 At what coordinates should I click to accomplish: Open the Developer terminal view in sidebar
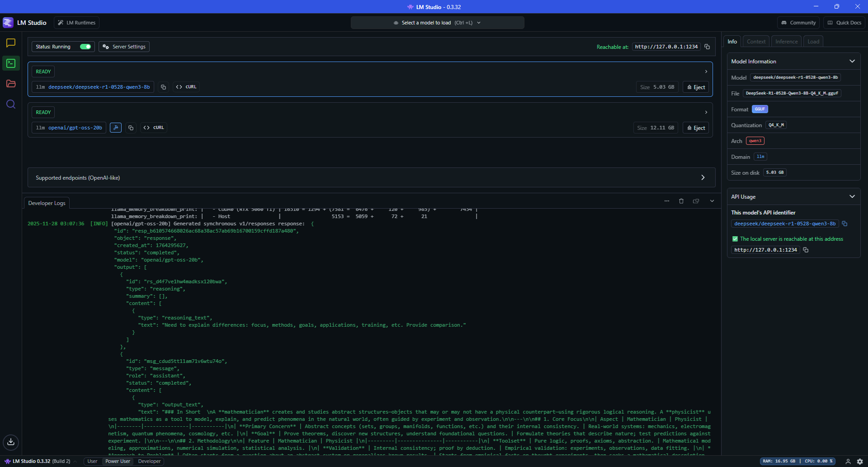tap(11, 63)
